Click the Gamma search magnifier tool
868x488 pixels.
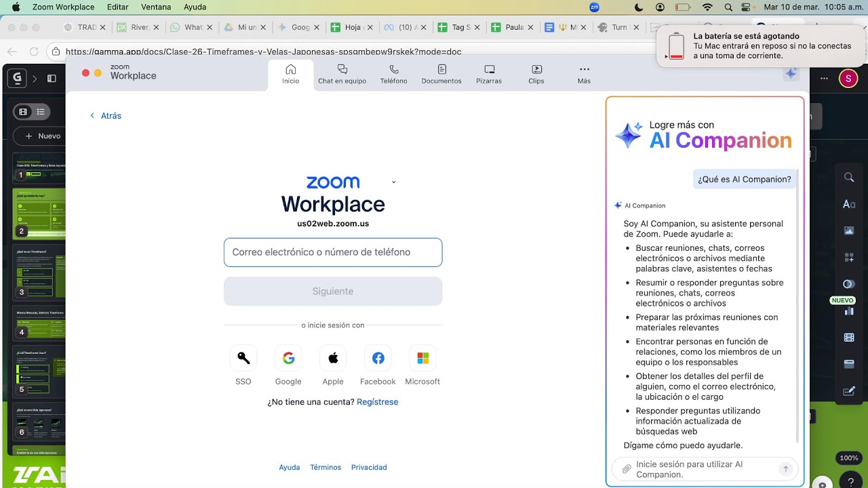pyautogui.click(x=849, y=178)
